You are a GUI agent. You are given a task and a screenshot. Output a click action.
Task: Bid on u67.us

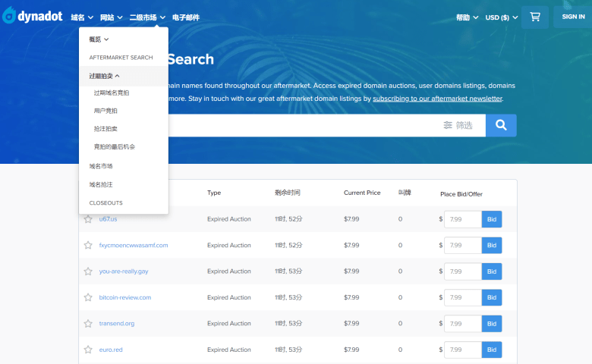point(492,219)
